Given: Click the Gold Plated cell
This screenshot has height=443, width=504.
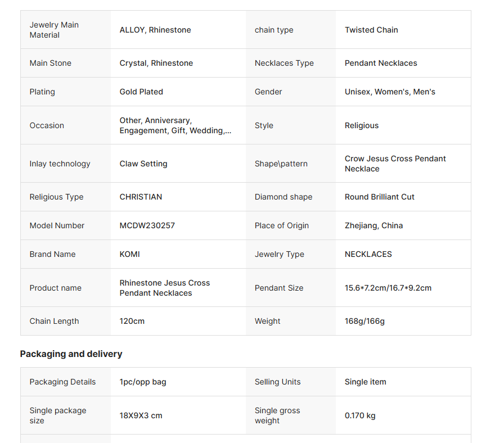Looking at the screenshot, I should (x=141, y=92).
